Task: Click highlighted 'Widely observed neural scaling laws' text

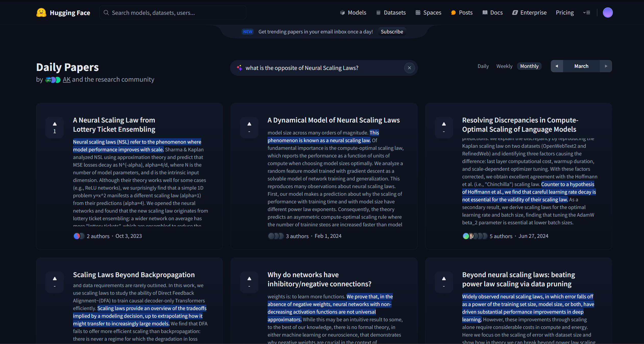Action: click(528, 308)
